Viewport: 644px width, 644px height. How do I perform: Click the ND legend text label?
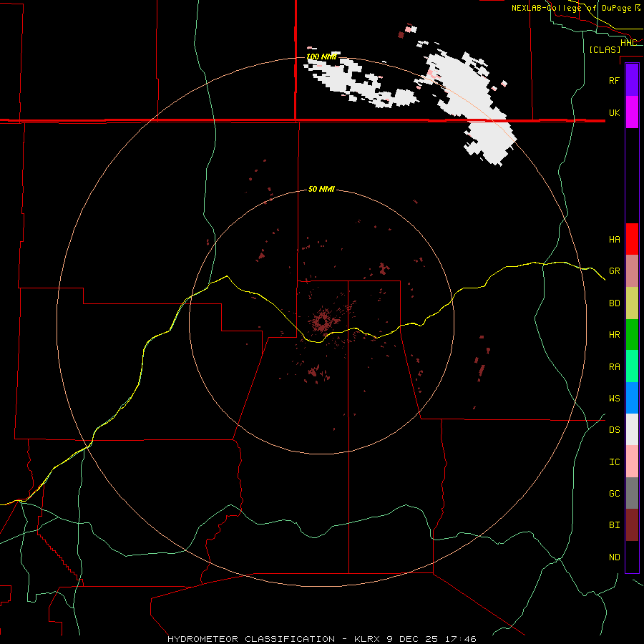point(614,557)
